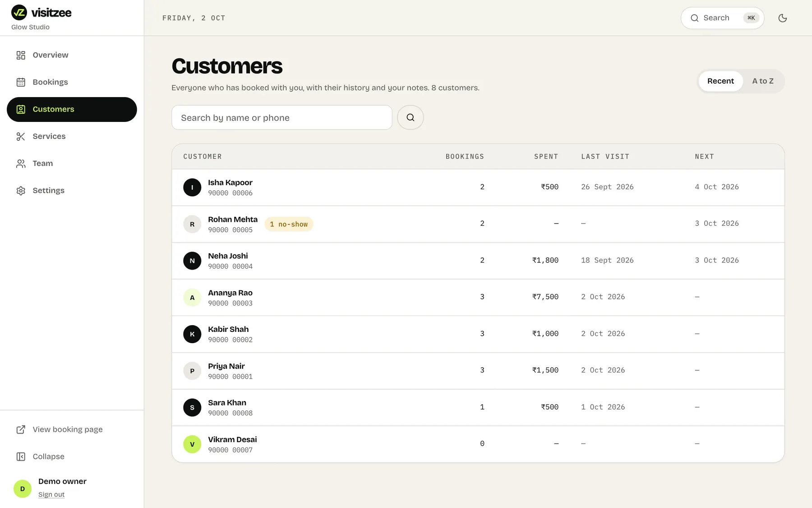Click Ananya Rao's avatar

click(192, 298)
